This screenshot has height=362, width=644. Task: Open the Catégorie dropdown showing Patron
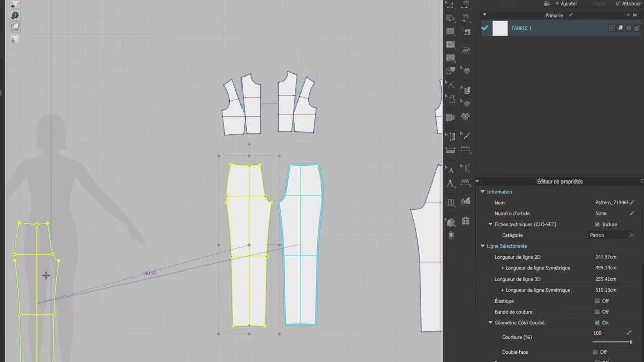(612, 235)
